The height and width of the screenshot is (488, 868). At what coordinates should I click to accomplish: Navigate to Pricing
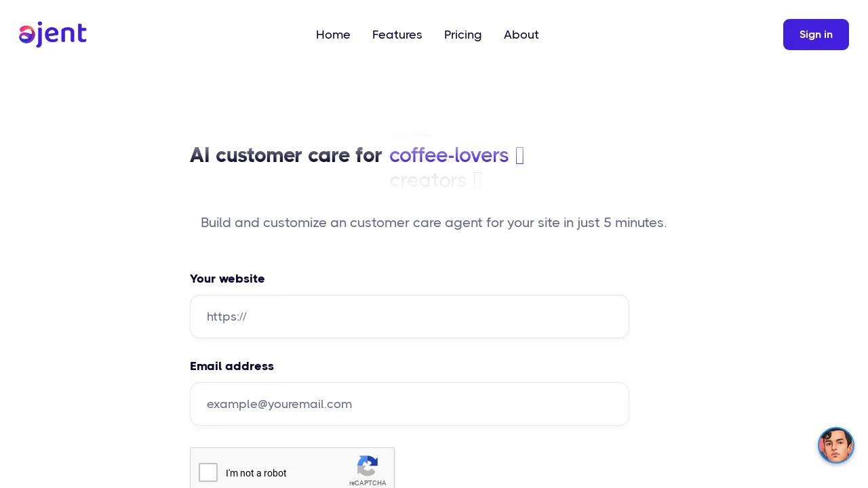(462, 35)
